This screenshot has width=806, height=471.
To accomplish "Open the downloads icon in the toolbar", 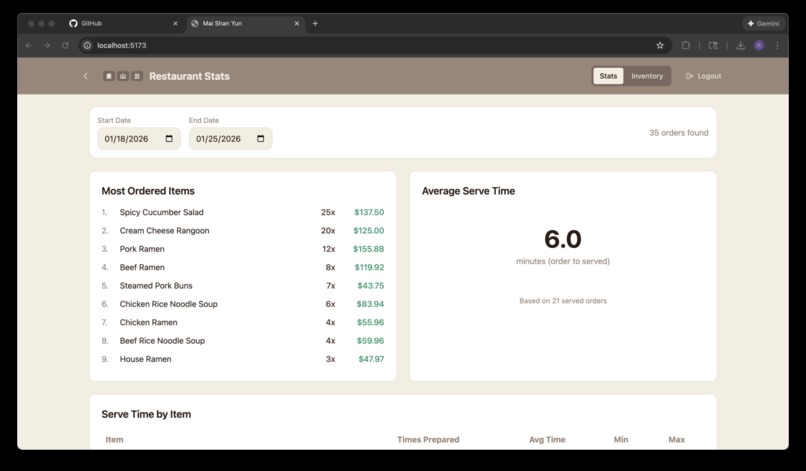I will 740,45.
